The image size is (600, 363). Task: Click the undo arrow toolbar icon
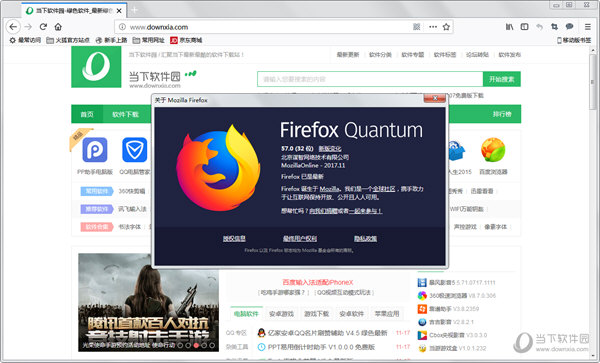pos(540,27)
